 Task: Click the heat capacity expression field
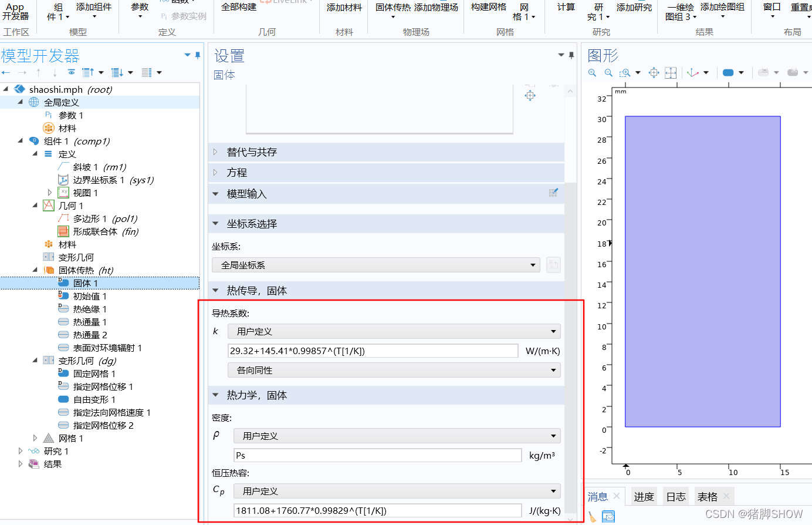click(378, 510)
